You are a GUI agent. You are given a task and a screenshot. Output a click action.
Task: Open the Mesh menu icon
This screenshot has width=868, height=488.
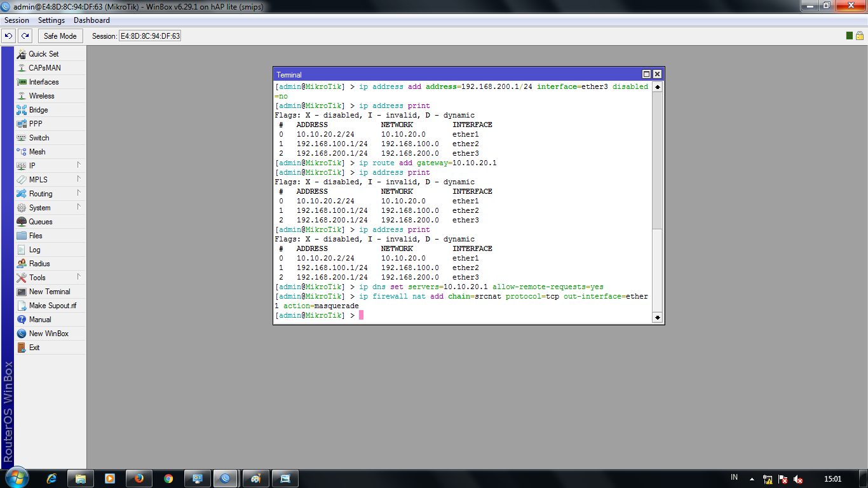(22, 152)
